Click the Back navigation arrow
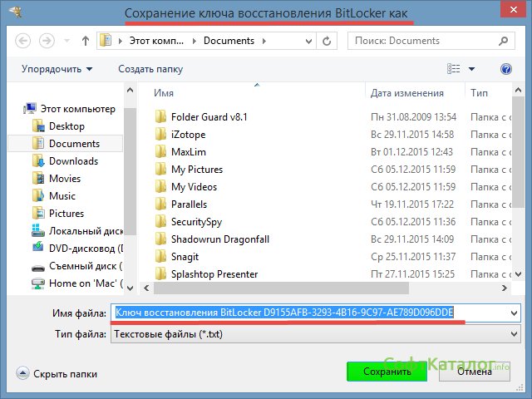The width and height of the screenshot is (532, 399). coord(23,40)
